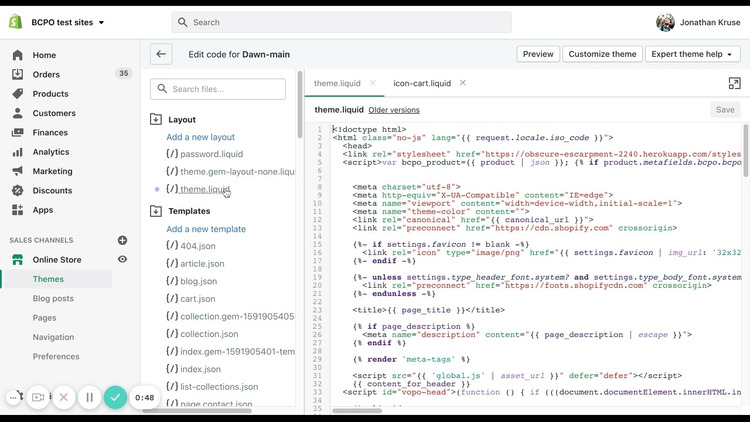Cancel the recording with the X button

tap(63, 397)
